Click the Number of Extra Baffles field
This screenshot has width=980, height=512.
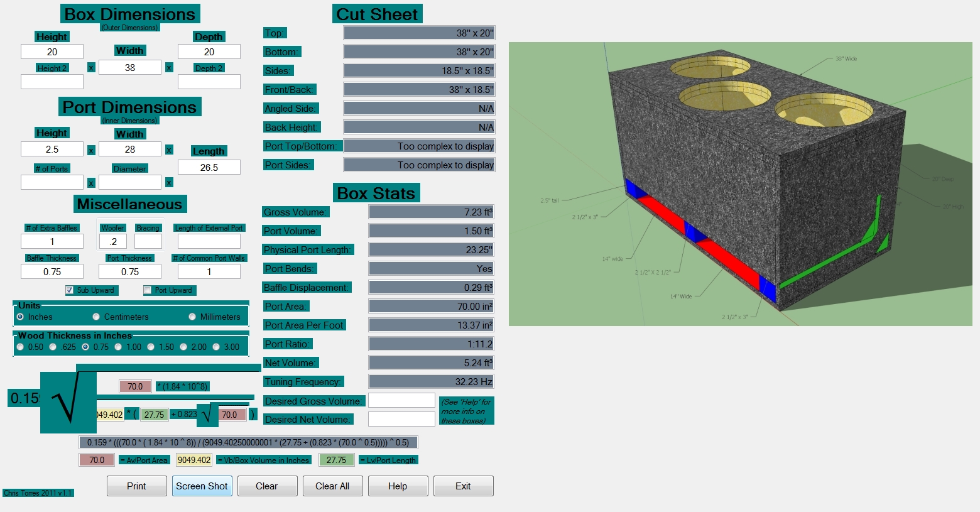click(52, 241)
